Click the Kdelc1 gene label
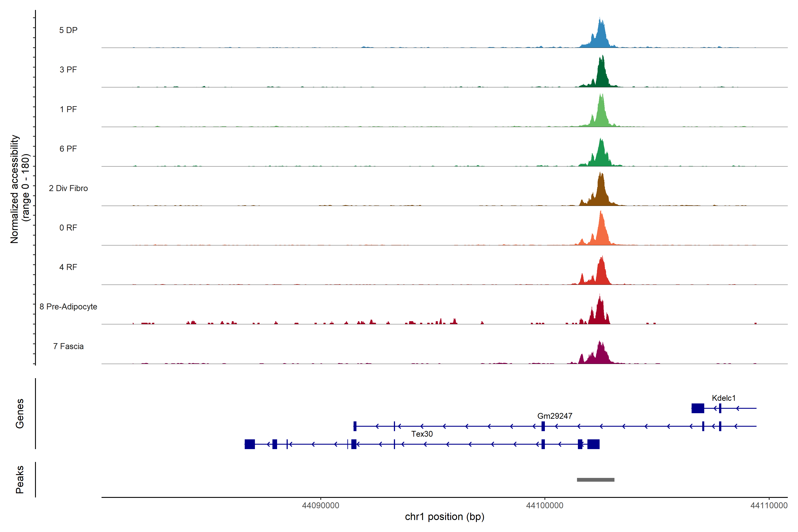Image resolution: width=798 pixels, height=532 pixels. (723, 398)
